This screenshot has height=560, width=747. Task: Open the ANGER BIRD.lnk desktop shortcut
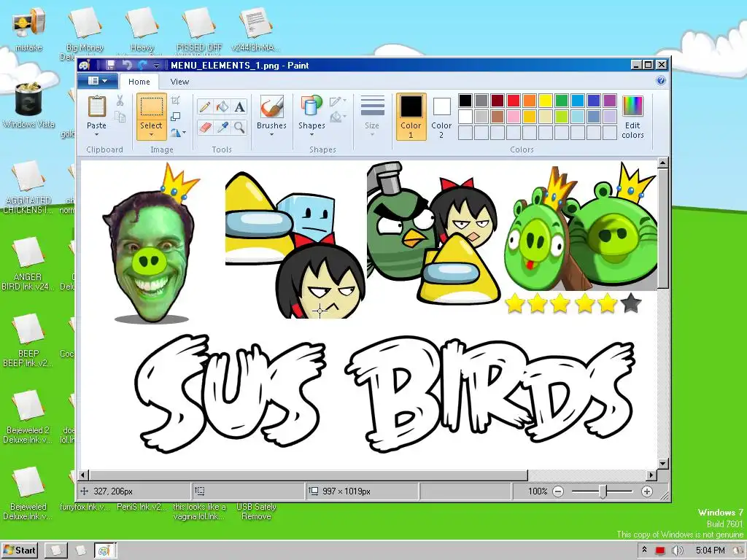coord(28,263)
